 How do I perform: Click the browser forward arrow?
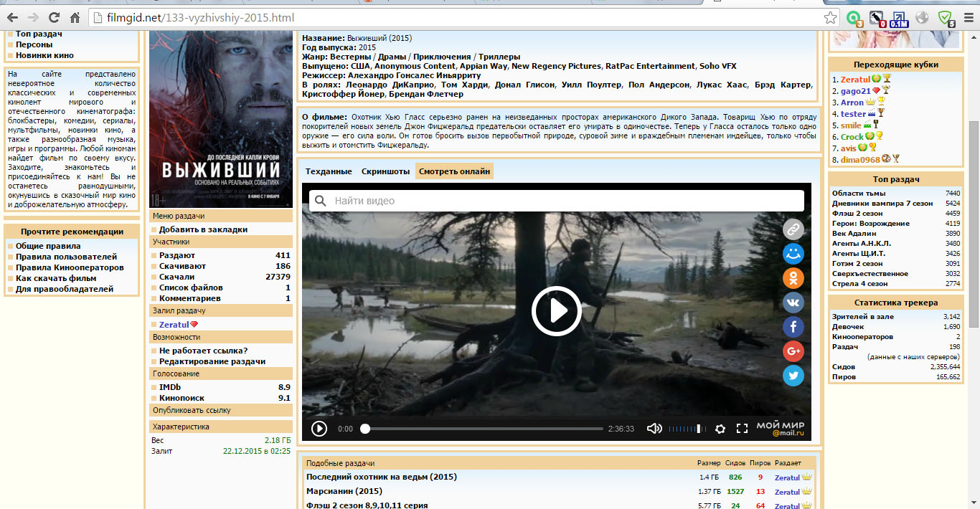coord(33,17)
